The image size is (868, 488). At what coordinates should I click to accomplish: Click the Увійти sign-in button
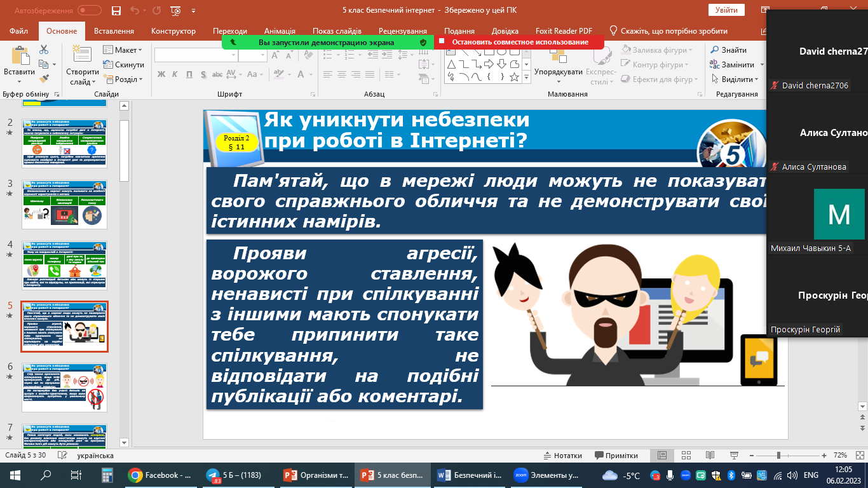coord(726,10)
